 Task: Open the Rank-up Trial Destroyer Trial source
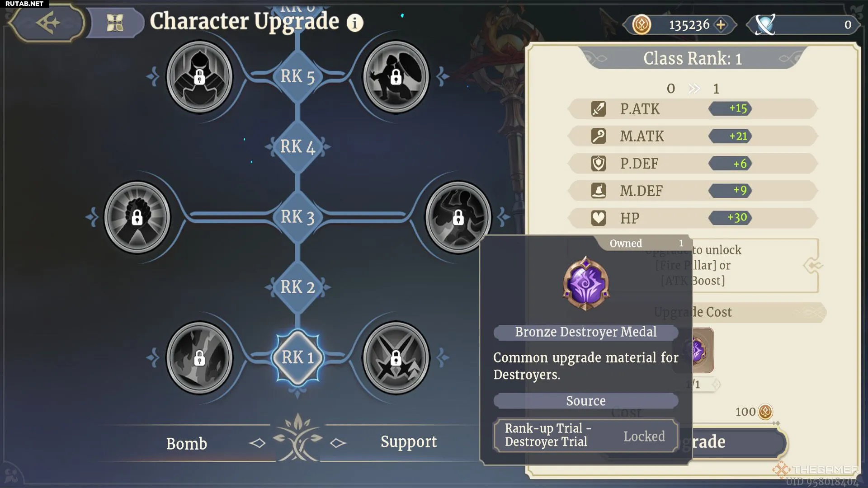pos(586,435)
